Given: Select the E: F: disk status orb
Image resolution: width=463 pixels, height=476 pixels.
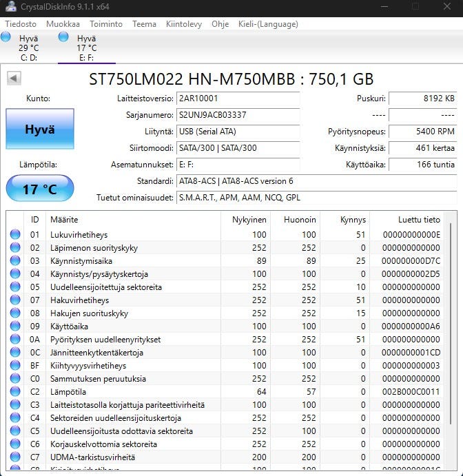Looking at the screenshot, I should click(x=64, y=37).
